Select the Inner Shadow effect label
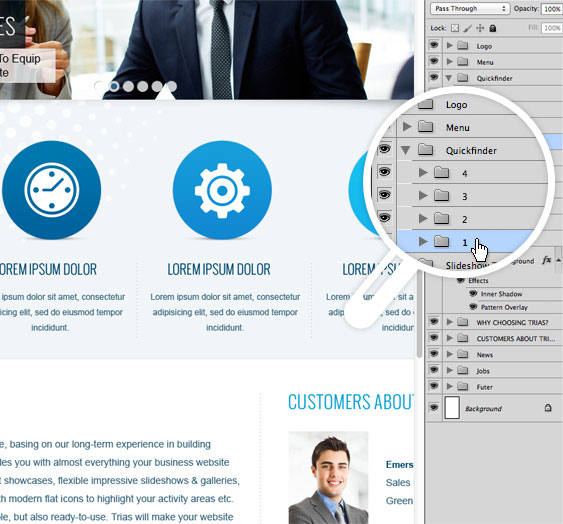 501,294
